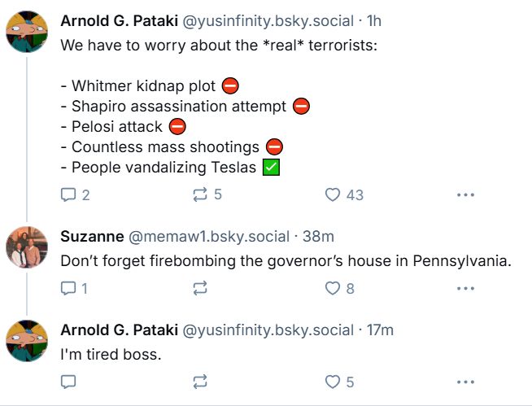Viewport: 532px width, 406px height.
Task: Like the "I'm tired boss" post
Action: point(340,382)
